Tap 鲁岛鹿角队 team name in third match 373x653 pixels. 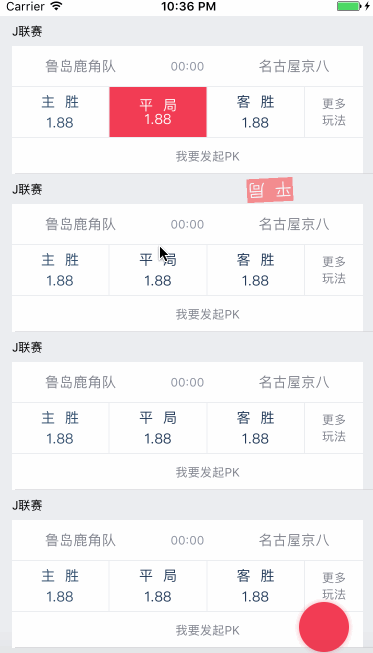pos(80,382)
